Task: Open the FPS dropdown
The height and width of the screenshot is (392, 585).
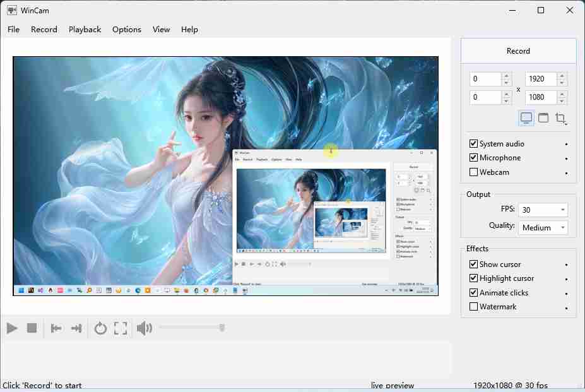Action: [543, 210]
